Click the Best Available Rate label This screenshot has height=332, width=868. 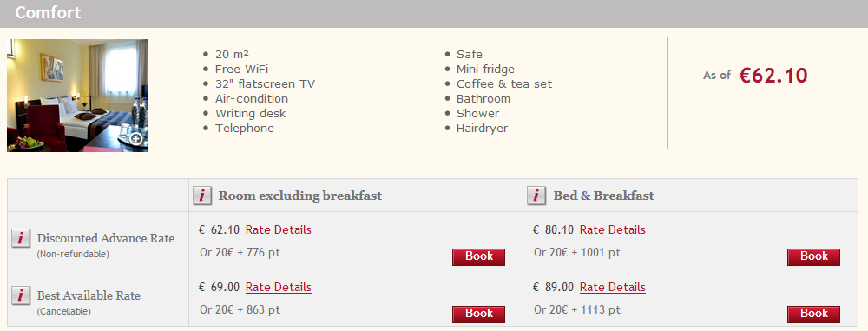coord(89,296)
